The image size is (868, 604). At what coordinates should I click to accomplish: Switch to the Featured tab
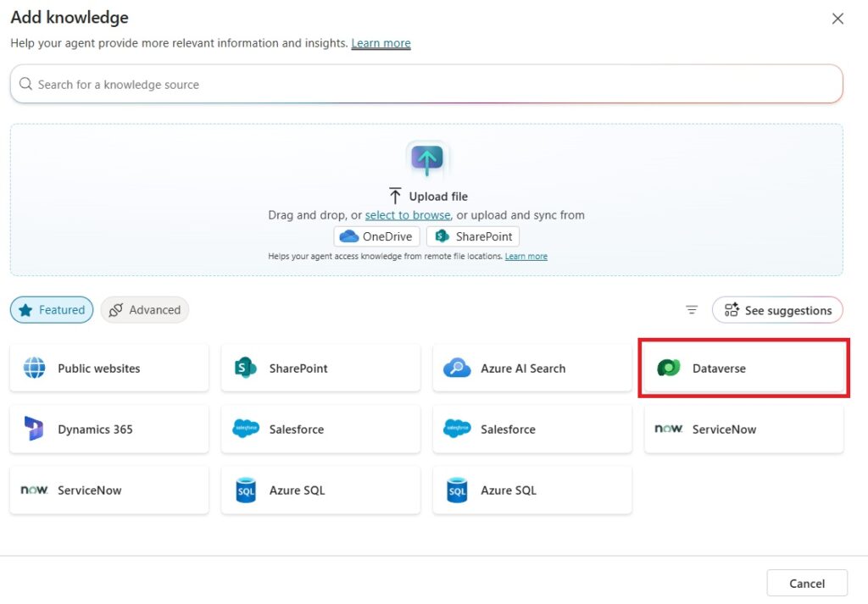52,310
